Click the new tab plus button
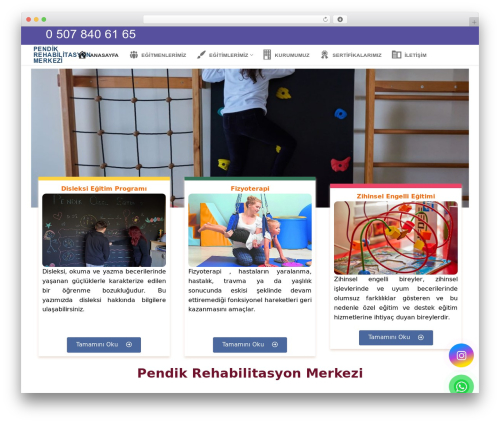The image size is (500, 423). point(474,22)
